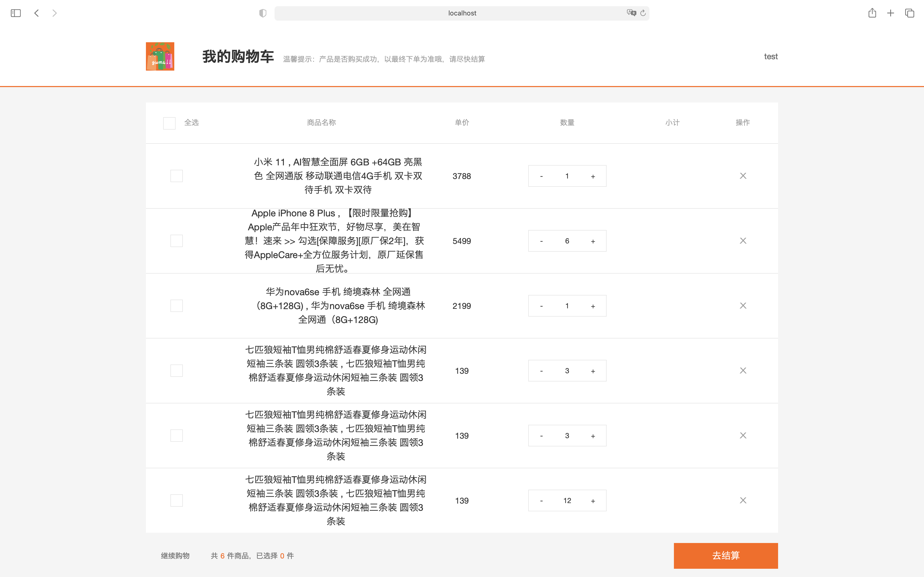
Task: Select the 小米 11 item checkbox
Action: 176,176
